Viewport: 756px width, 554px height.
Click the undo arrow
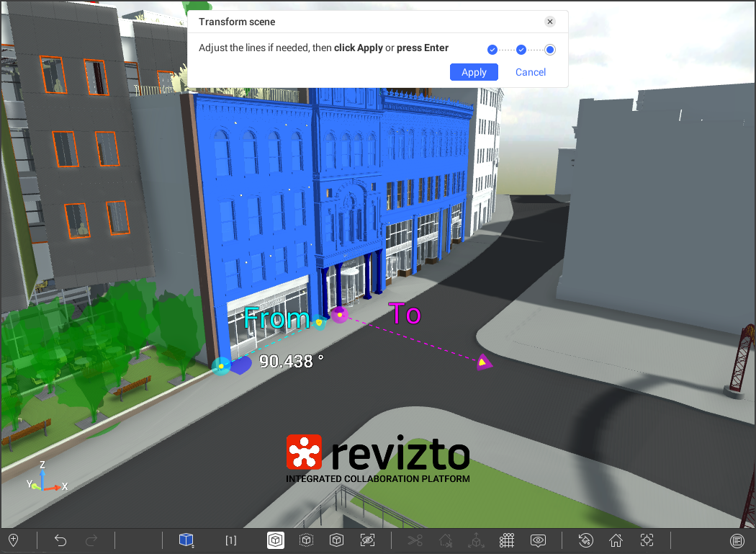click(x=60, y=540)
